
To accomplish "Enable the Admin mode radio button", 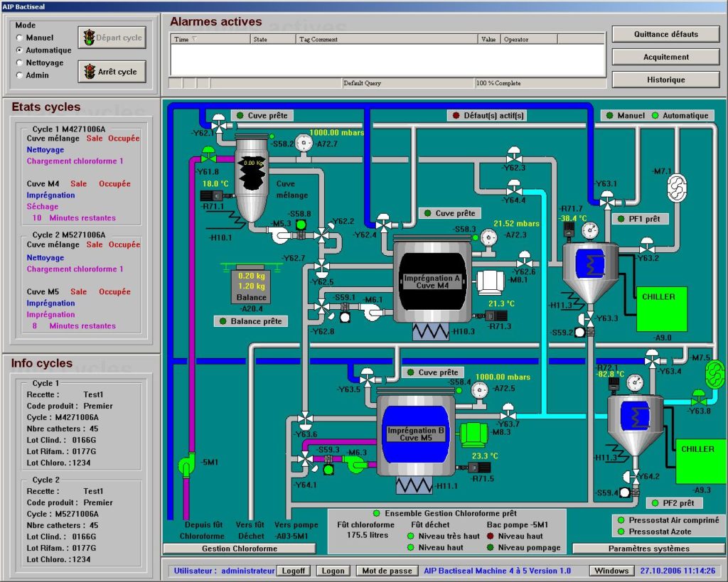I will [x=18, y=74].
